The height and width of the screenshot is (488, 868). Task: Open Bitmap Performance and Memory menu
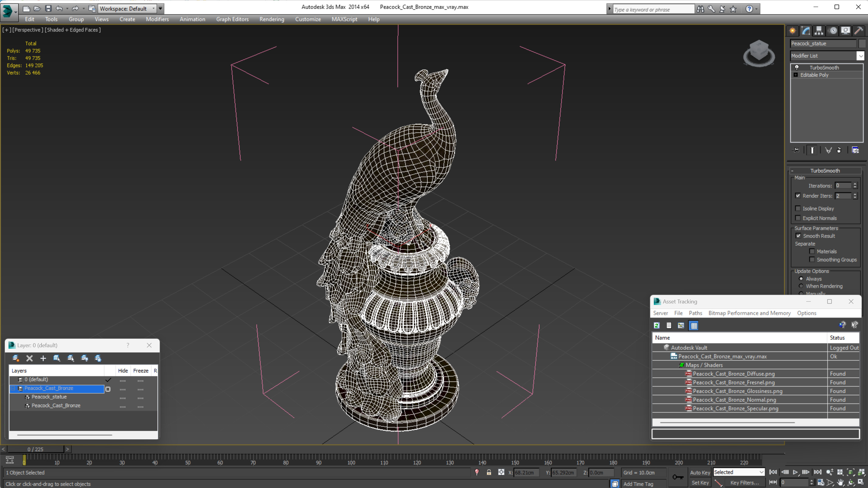pos(749,313)
